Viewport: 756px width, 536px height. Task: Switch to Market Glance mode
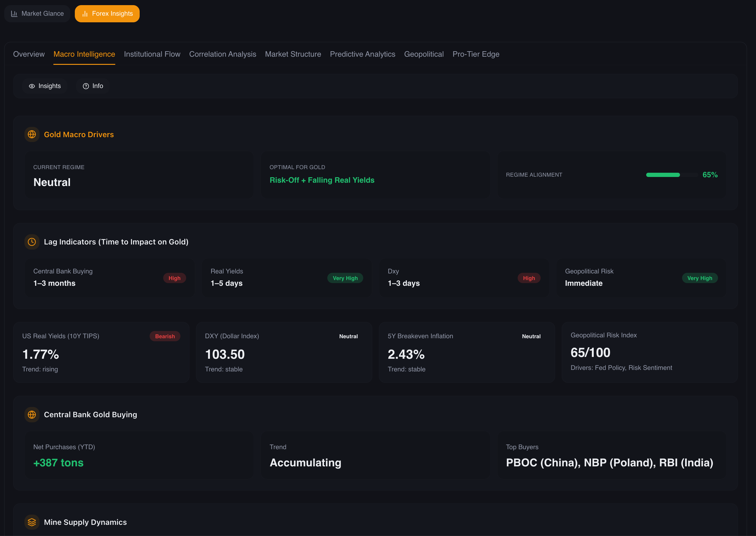click(x=37, y=14)
